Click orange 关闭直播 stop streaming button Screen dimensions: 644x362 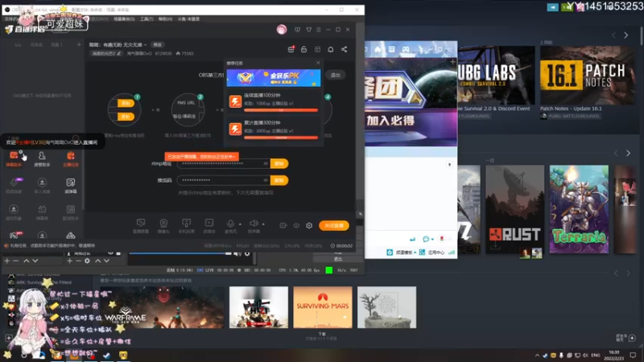[334, 225]
